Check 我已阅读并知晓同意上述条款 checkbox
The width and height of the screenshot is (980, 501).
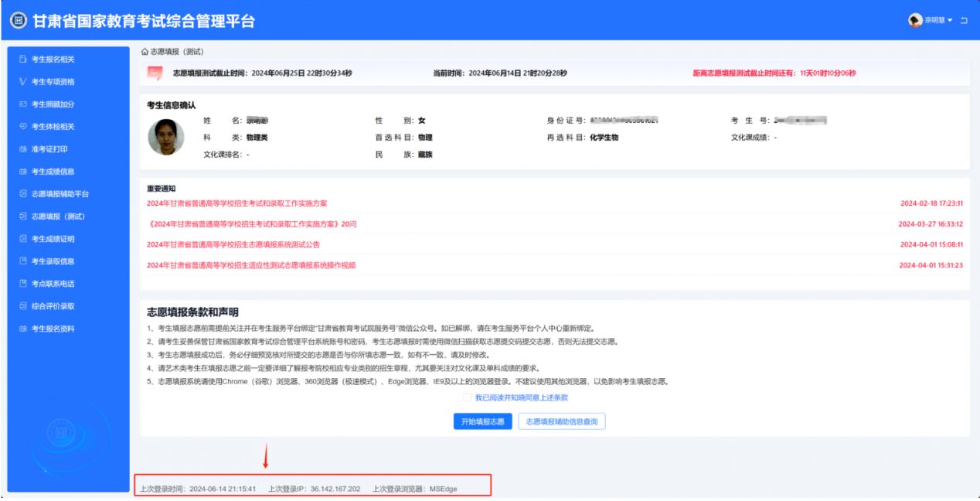[467, 397]
